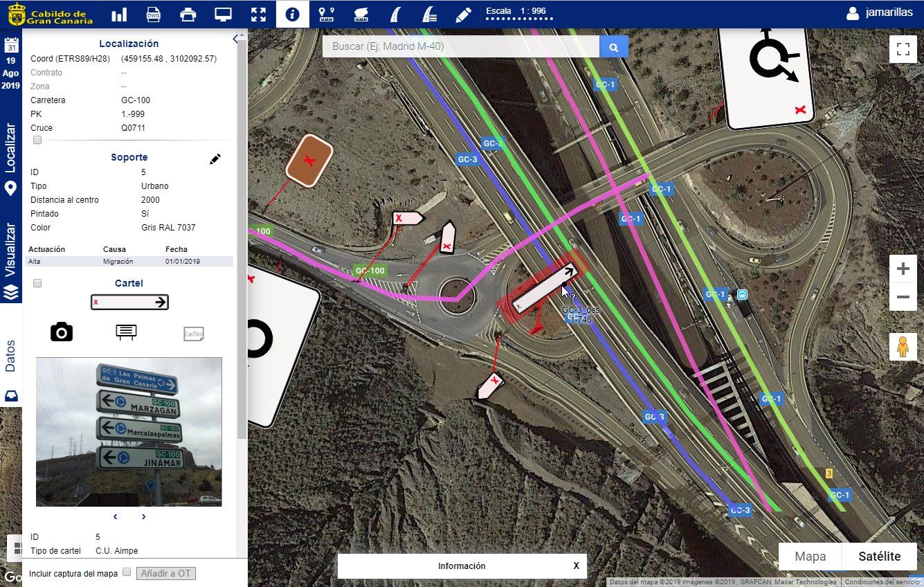Click the search magnifier button

pos(613,46)
